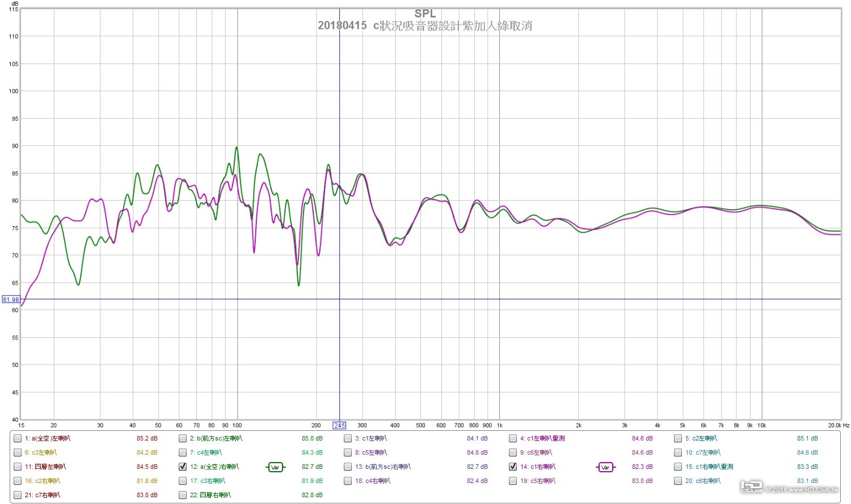Viewport: 851px width, 504px height.
Task: Show trace 9: c6左喇叭
Action: 513,452
